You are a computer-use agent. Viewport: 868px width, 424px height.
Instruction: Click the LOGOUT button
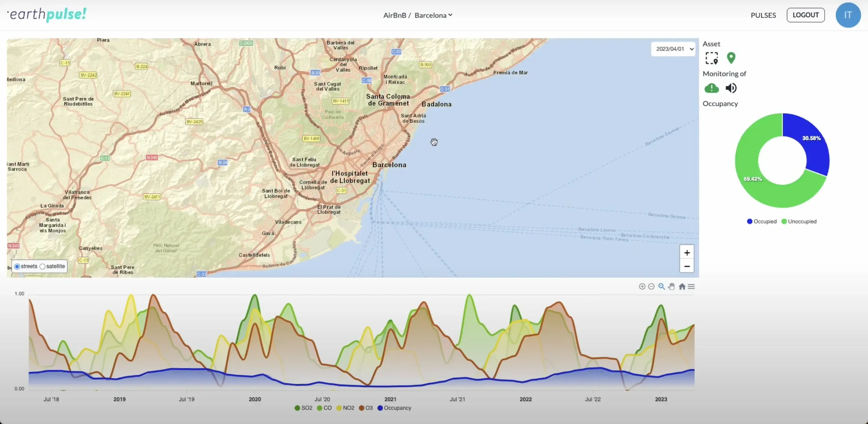point(806,15)
